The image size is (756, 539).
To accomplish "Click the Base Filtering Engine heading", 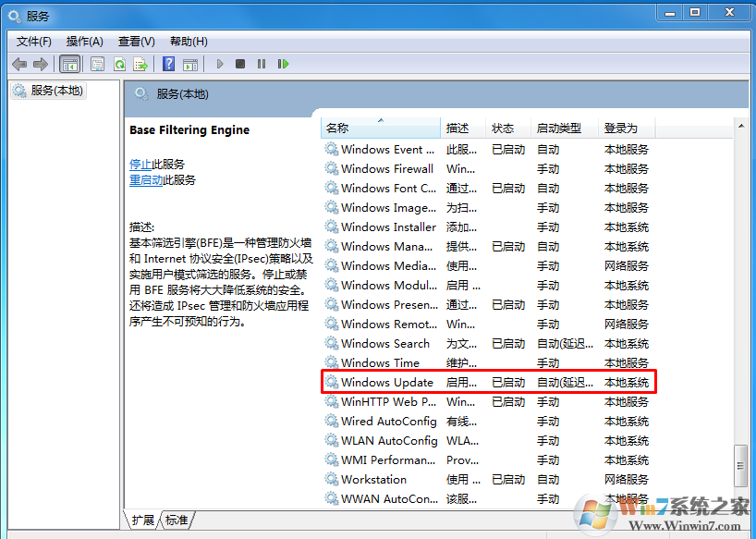I will (x=189, y=130).
